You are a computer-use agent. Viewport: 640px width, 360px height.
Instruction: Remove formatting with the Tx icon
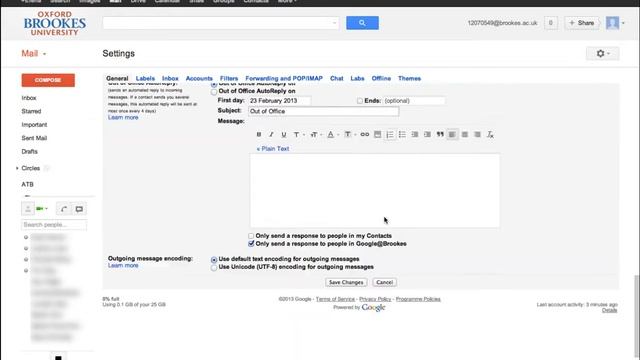click(490, 134)
